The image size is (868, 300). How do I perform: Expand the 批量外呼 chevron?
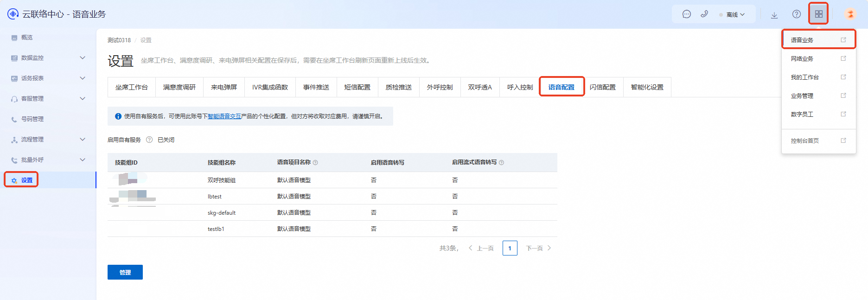(x=83, y=160)
